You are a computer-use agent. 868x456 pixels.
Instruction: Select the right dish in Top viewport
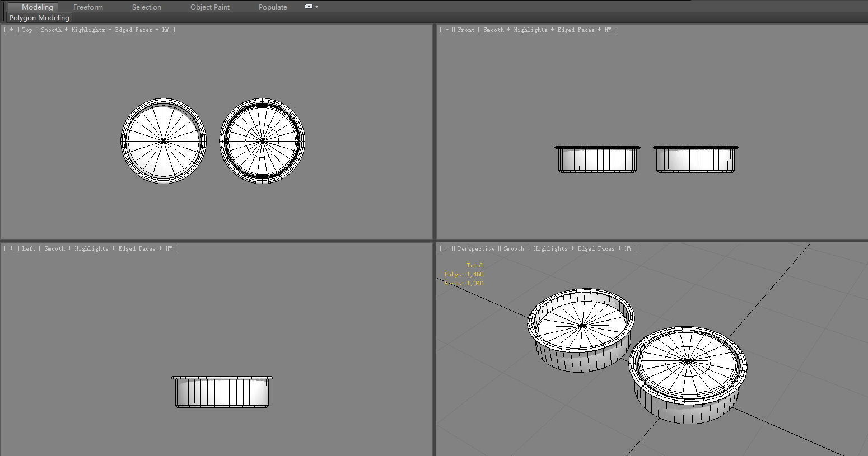pos(262,141)
